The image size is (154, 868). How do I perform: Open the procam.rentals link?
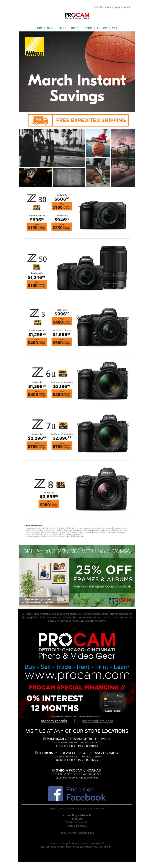click(x=54, y=721)
